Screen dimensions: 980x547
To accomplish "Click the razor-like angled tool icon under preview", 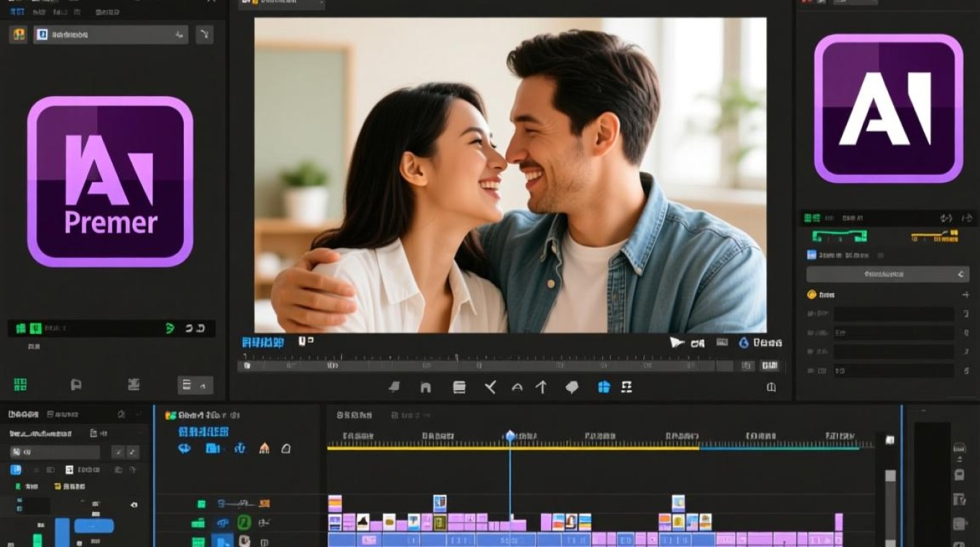I will 490,387.
